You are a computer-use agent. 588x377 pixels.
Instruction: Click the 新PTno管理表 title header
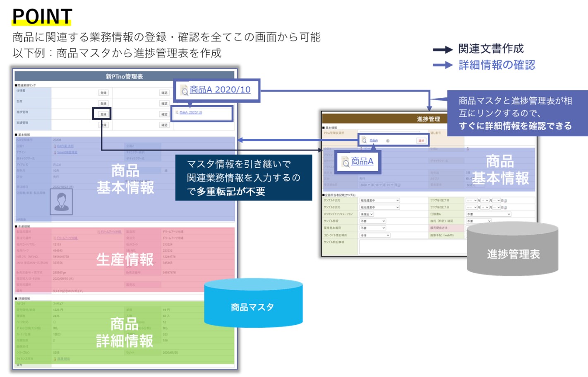point(124,76)
